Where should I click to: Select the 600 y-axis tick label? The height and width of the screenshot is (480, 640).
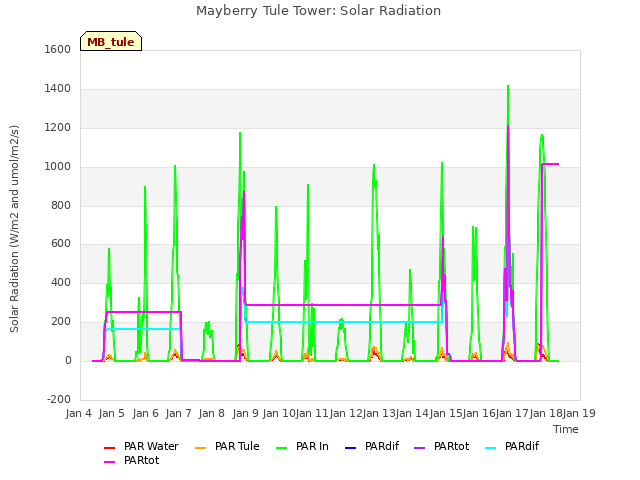(x=61, y=244)
